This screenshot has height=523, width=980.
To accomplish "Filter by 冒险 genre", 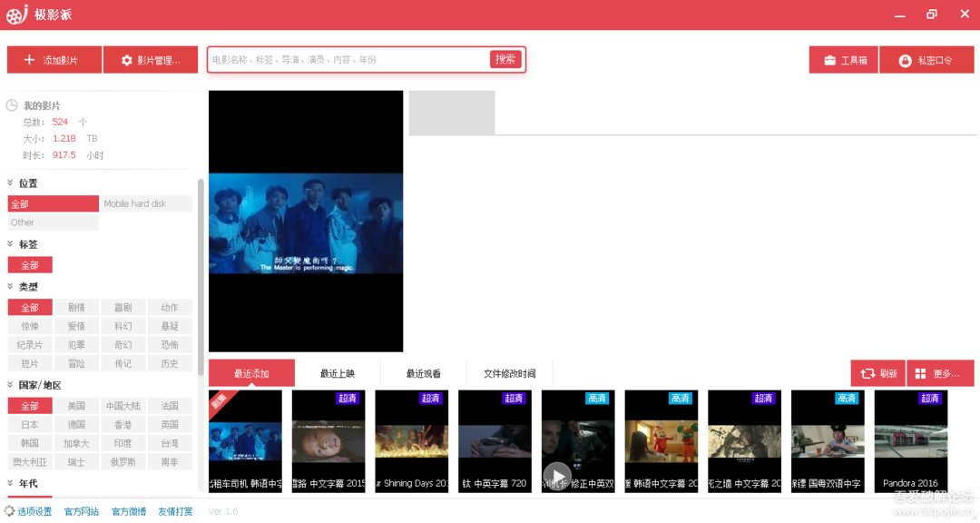I will tap(76, 363).
